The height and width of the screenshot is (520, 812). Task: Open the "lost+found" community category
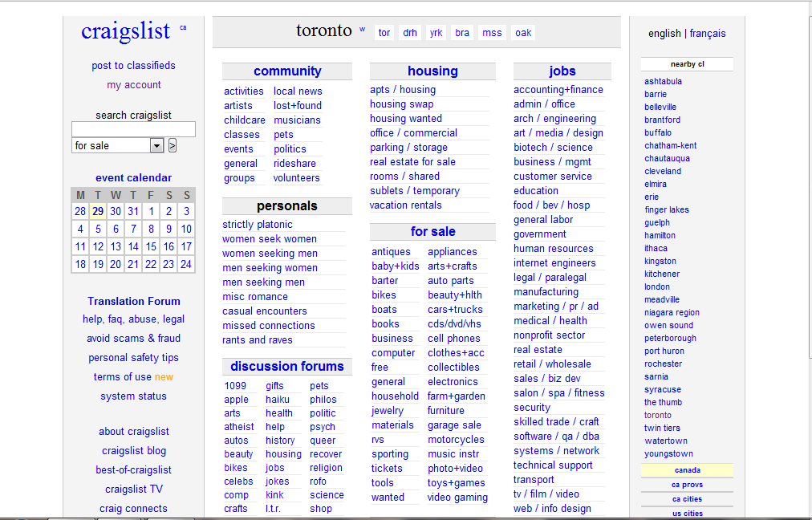tap(298, 106)
